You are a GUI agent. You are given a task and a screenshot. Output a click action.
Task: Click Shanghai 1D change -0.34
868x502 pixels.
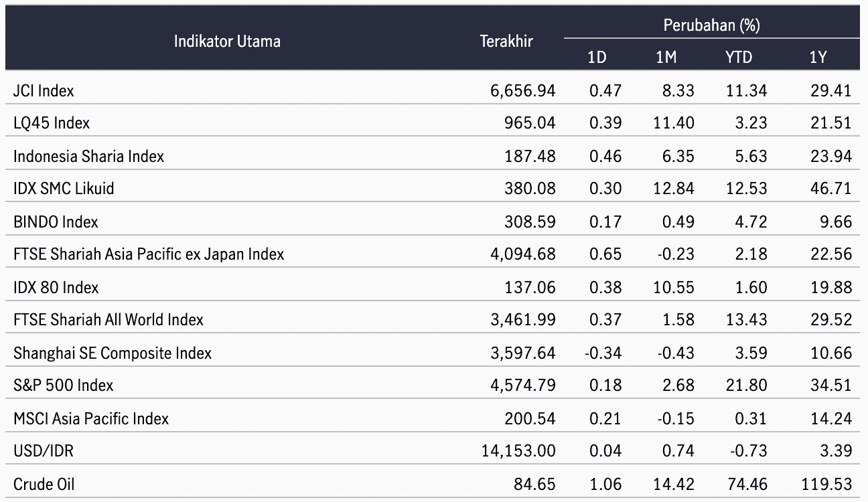point(603,352)
